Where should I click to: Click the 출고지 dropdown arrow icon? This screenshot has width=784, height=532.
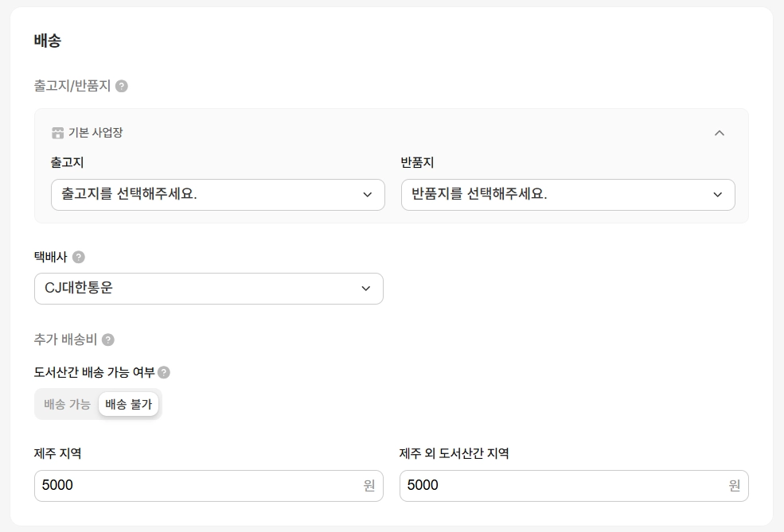368,195
